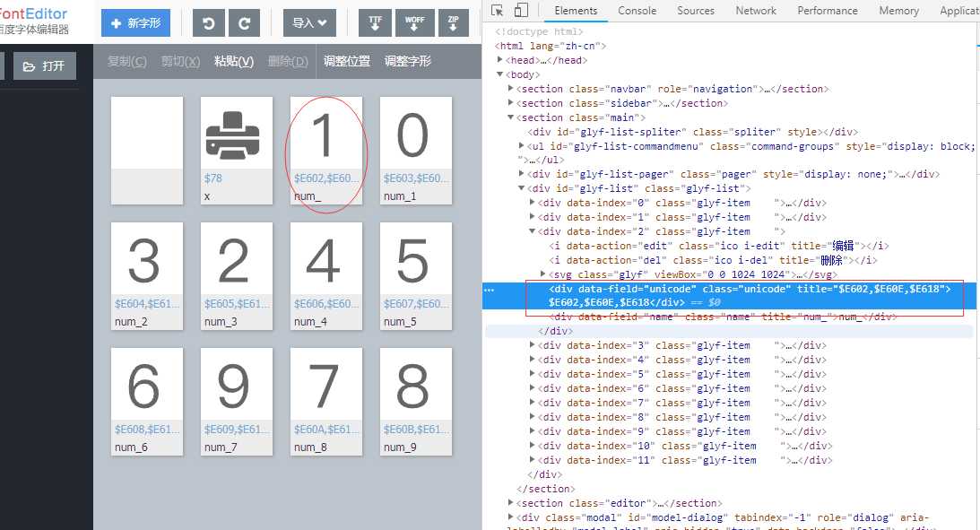
Task: Select the empty glyph thumbnail
Action: click(147, 150)
